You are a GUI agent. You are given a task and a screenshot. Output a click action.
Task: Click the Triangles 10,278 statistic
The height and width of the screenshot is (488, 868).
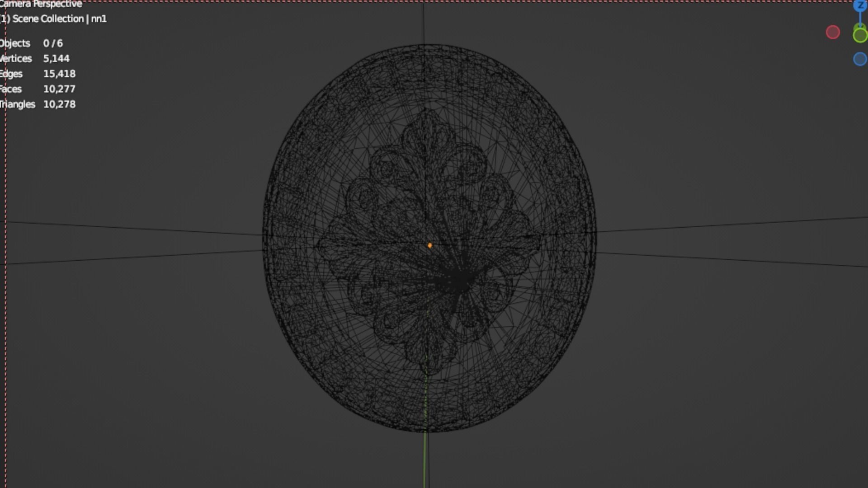point(37,104)
